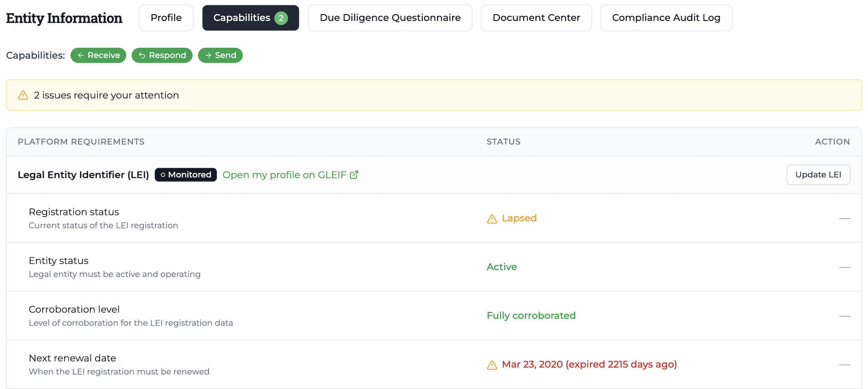Click the Send capability pill
The width and height of the screenshot is (868, 389).
click(x=220, y=55)
